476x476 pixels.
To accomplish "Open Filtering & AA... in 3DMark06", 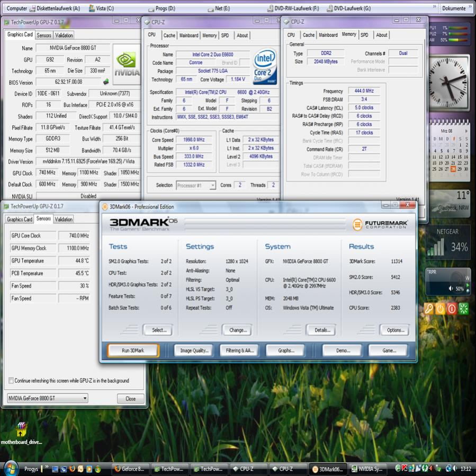I will [x=239, y=351].
